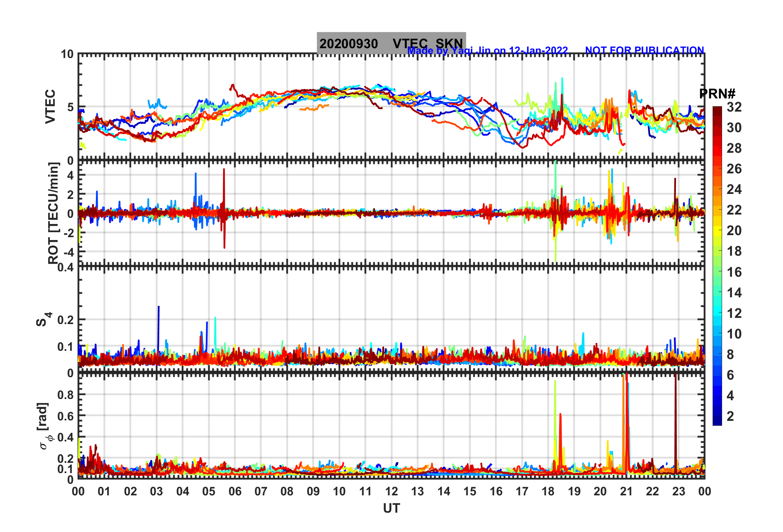Click colorbar tick label 24
The image size is (783, 532).
coord(734,189)
